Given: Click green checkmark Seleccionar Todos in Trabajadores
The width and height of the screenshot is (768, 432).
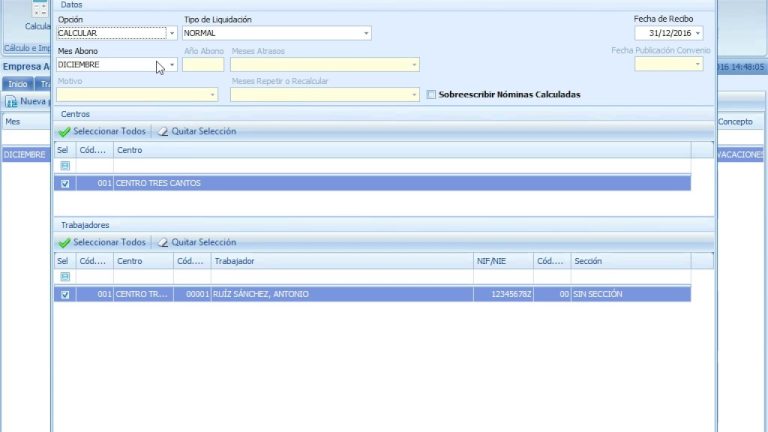Looking at the screenshot, I should click(64, 242).
